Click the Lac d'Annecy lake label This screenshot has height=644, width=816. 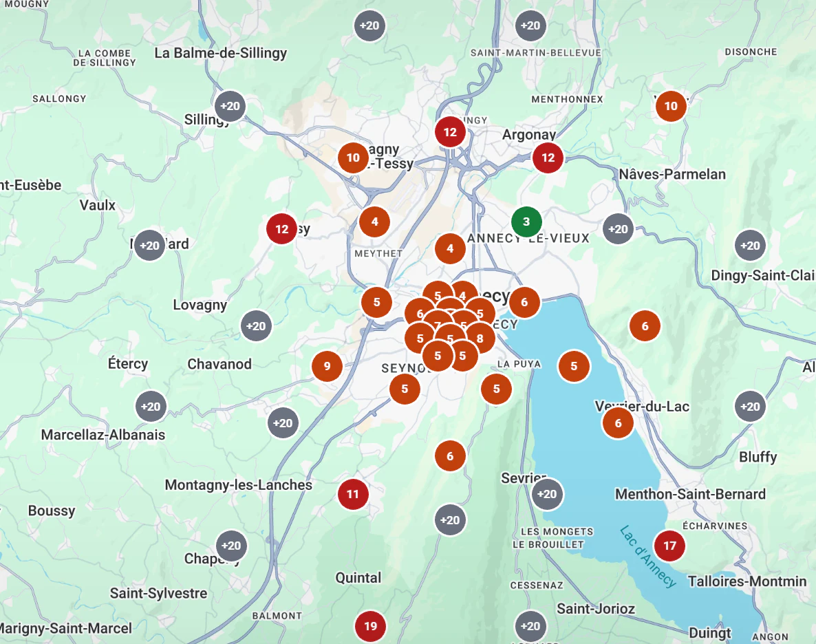click(648, 557)
